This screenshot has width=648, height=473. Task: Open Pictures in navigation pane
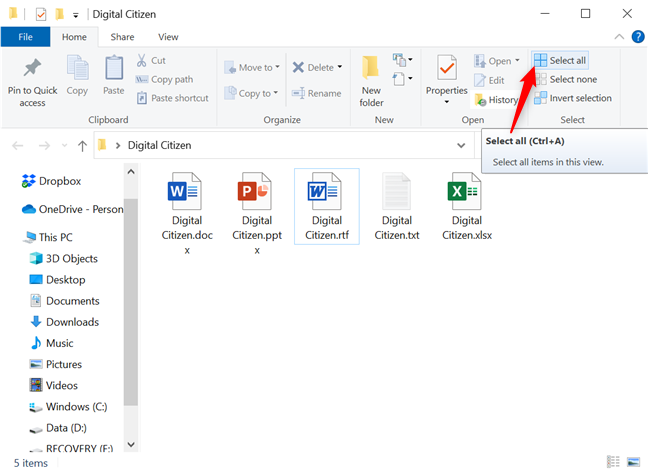tap(56, 364)
